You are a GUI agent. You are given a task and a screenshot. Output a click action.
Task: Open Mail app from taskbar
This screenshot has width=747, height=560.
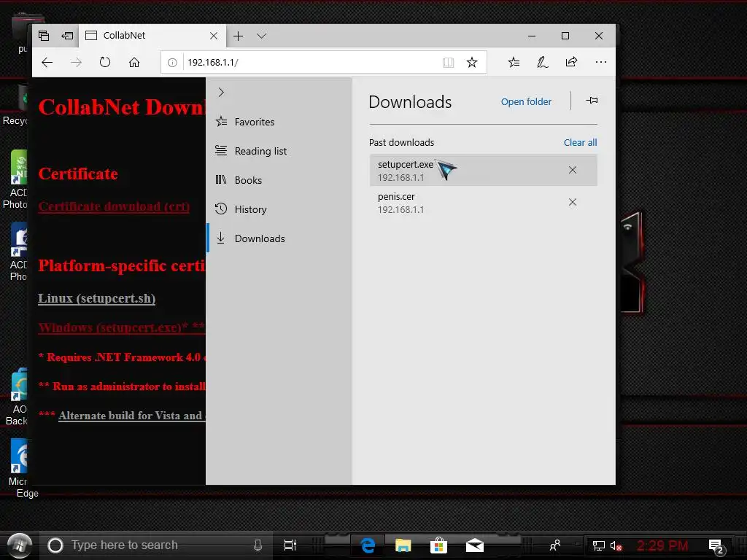coord(474,545)
